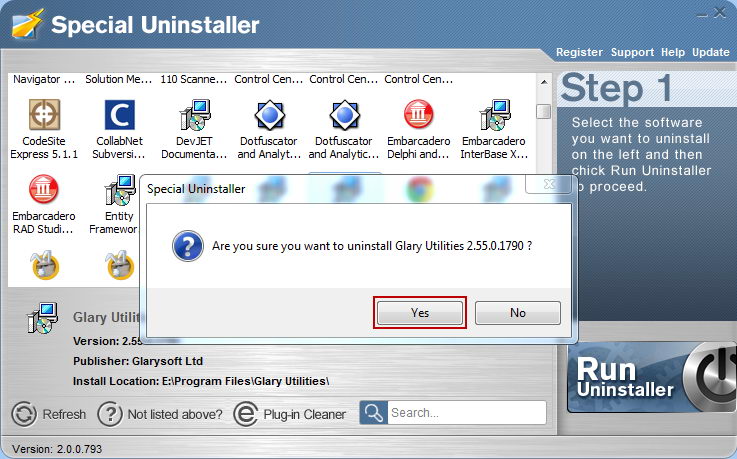Screen dimensions: 737x459
Task: Click the Plug-in Cleaner link text
Action: point(305,414)
